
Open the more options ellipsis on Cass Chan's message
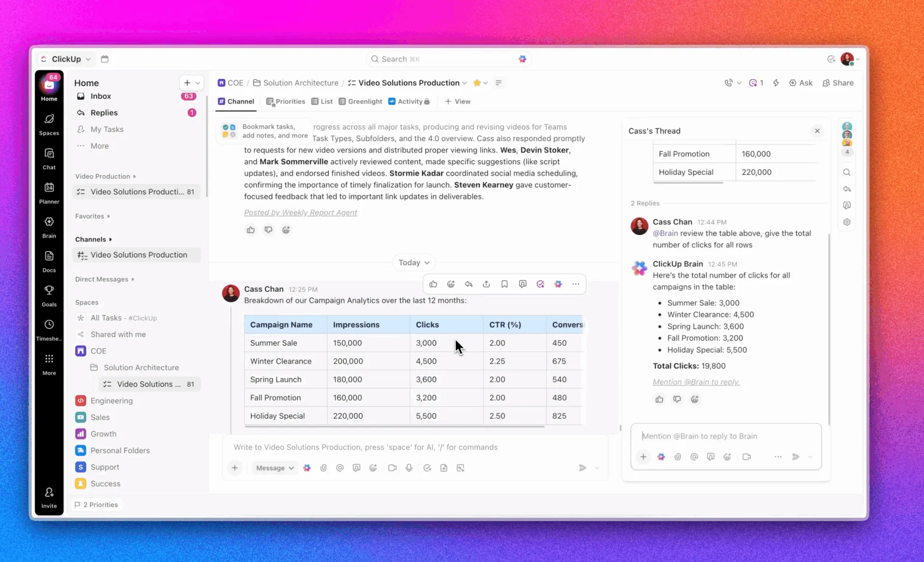point(576,284)
